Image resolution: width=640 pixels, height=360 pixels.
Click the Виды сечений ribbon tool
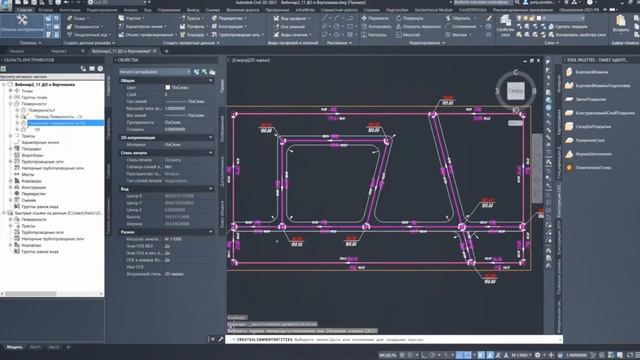(x=292, y=35)
